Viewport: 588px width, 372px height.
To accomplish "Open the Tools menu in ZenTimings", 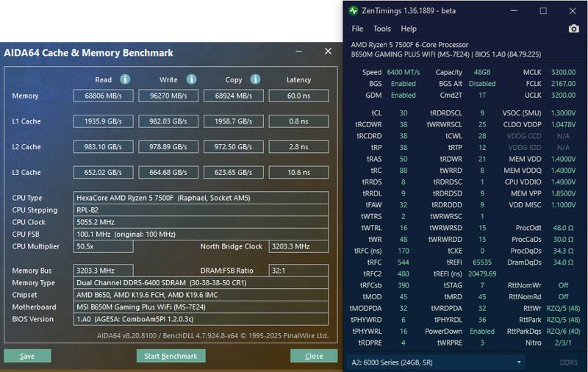I will click(x=381, y=29).
